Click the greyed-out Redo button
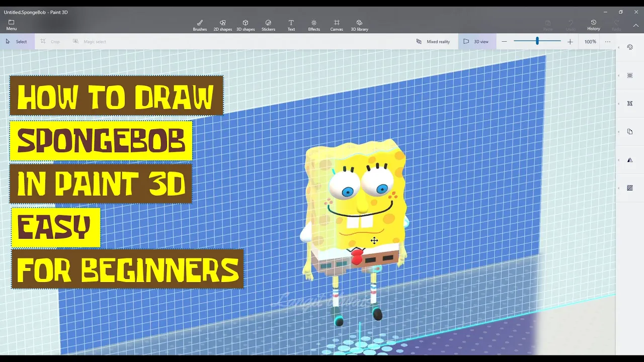This screenshot has height=362, width=644. (616, 25)
